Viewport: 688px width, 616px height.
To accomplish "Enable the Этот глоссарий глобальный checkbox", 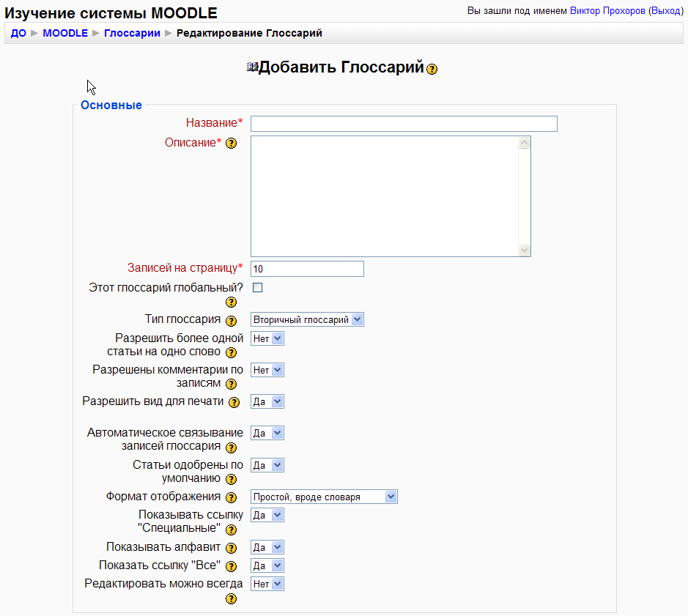I will (257, 288).
